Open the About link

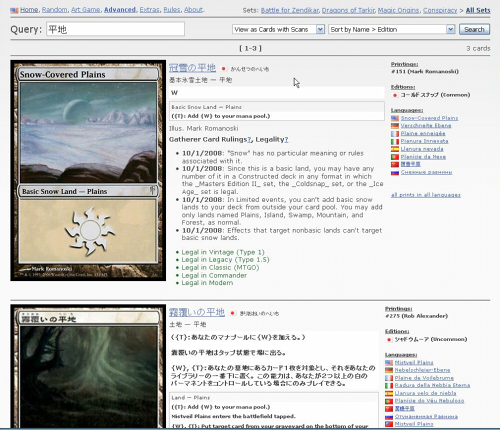click(193, 10)
